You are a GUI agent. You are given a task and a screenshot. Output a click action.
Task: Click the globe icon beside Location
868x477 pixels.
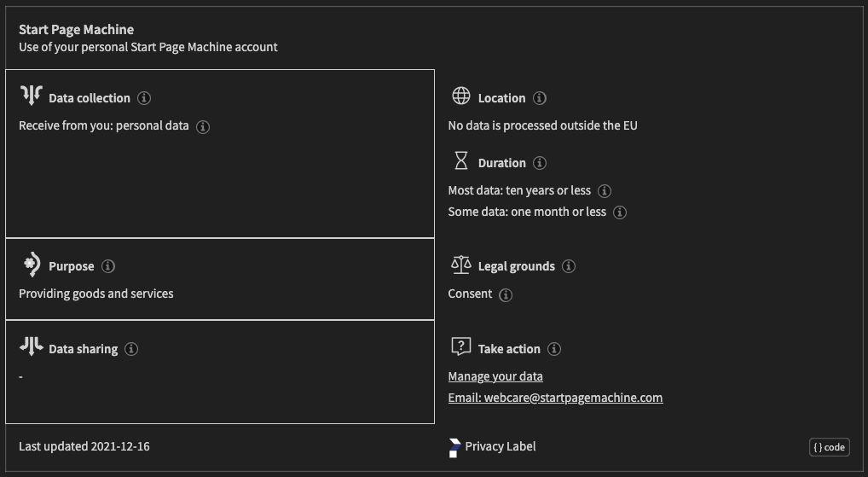(x=461, y=96)
